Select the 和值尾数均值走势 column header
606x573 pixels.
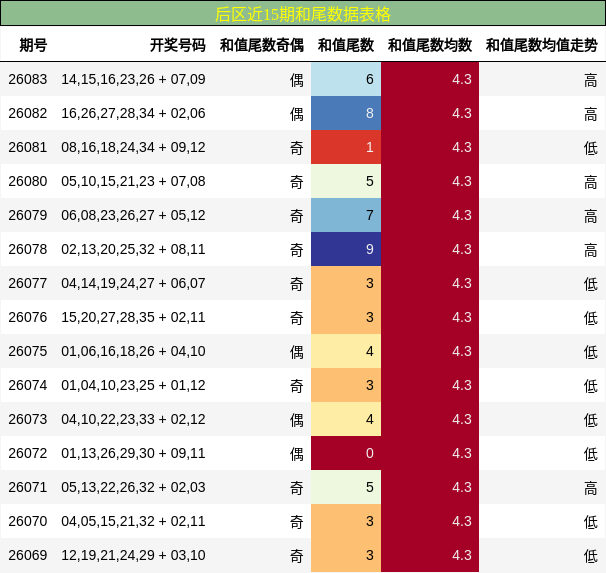click(542, 45)
